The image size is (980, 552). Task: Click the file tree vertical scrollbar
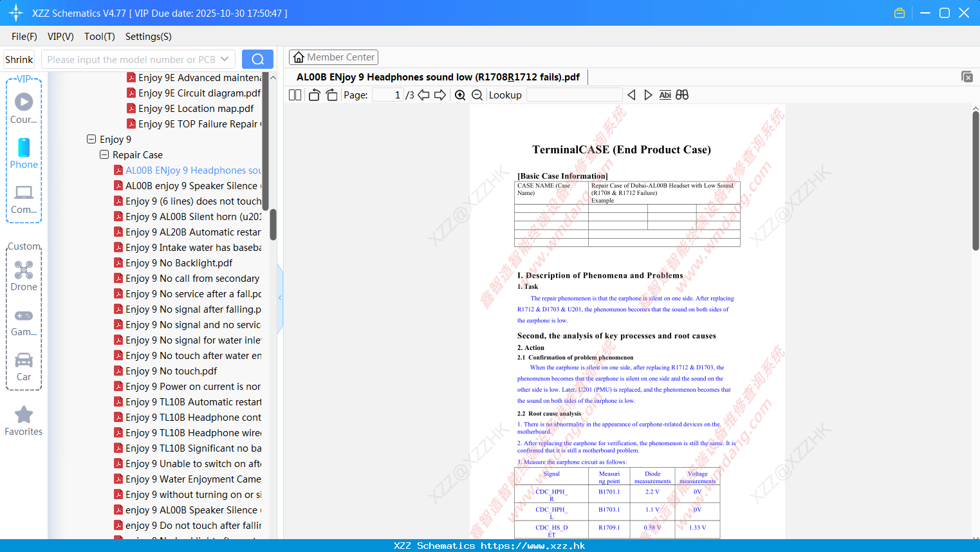coord(273,225)
